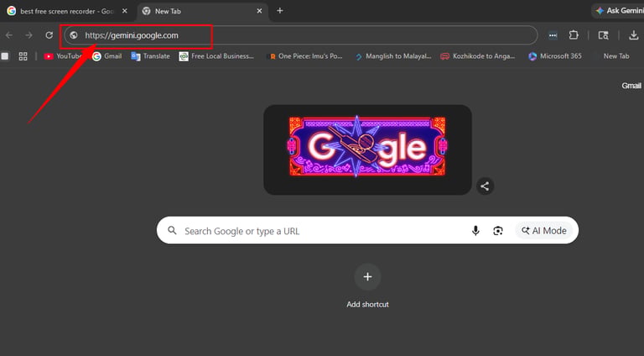
Task: Switch to the 'best free screen recorder' tab
Action: (65, 11)
